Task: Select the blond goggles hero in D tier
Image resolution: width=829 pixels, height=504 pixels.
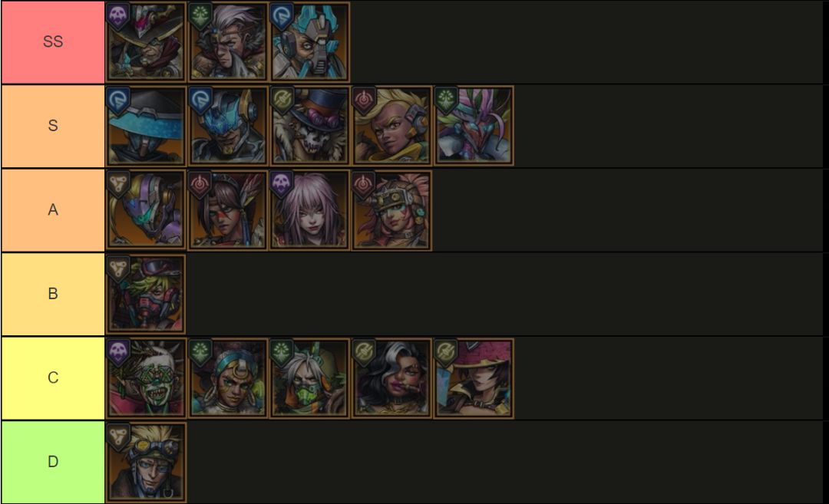Action: [x=146, y=463]
